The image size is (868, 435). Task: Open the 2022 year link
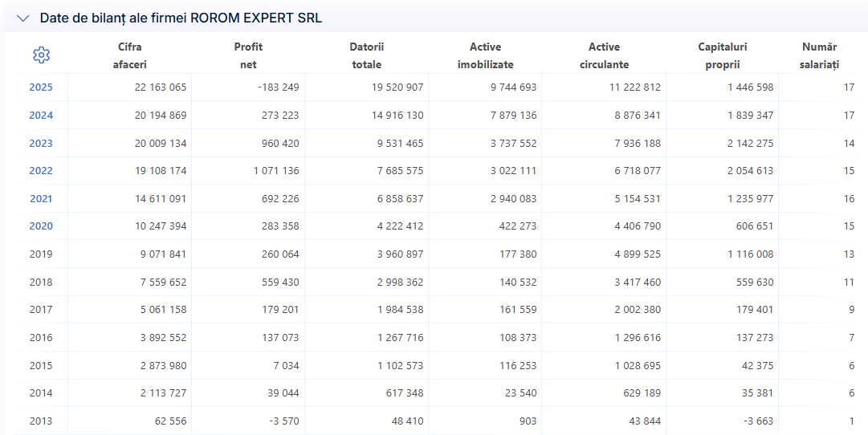(41, 171)
